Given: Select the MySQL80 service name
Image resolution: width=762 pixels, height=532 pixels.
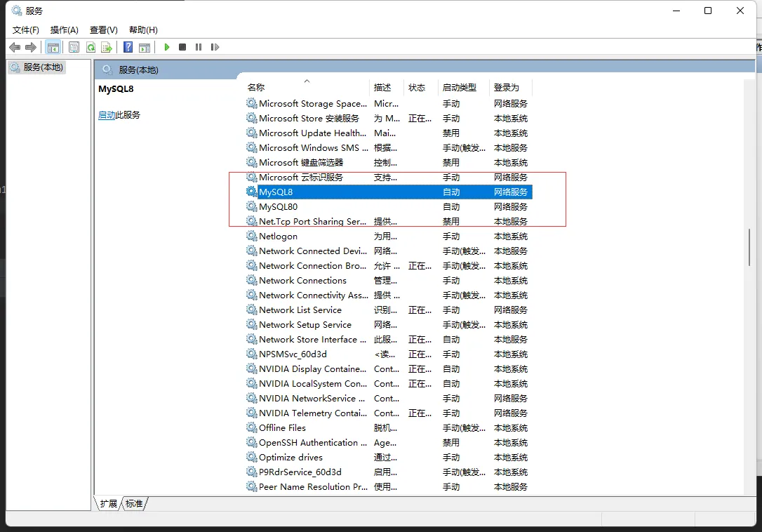Looking at the screenshot, I should tap(278, 206).
